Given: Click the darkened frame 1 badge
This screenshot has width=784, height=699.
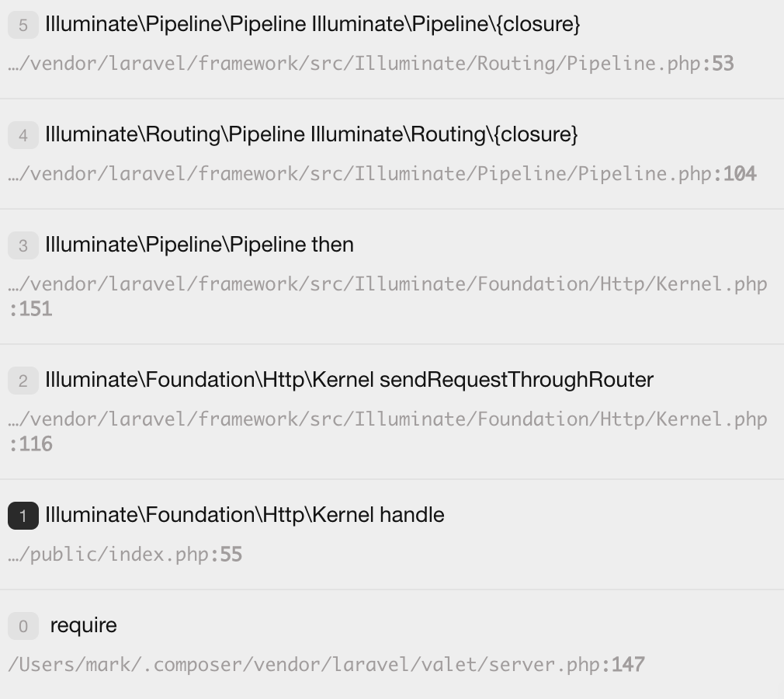Looking at the screenshot, I should point(23,515).
